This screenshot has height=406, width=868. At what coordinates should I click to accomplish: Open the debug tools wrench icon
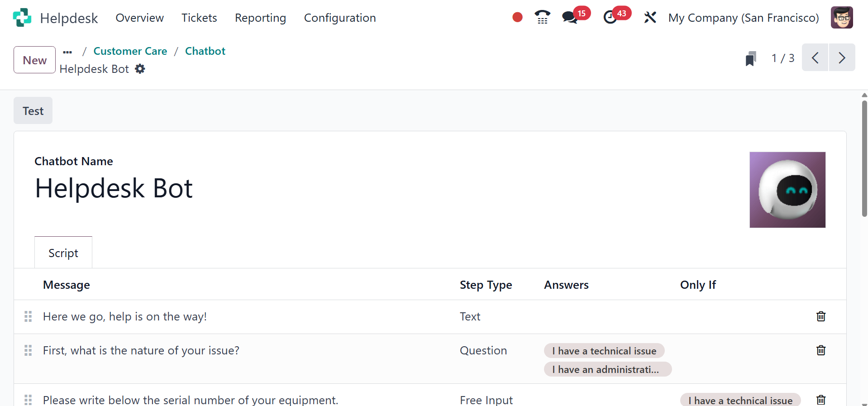click(x=650, y=18)
